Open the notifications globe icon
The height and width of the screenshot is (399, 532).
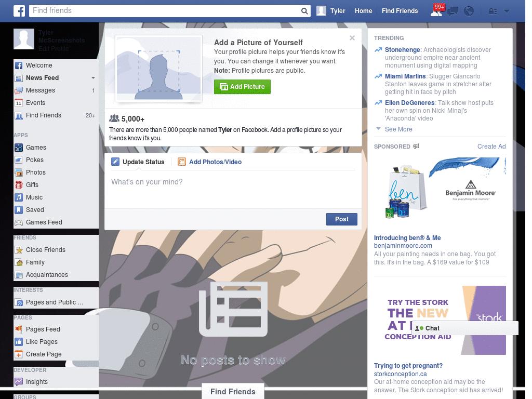click(469, 11)
